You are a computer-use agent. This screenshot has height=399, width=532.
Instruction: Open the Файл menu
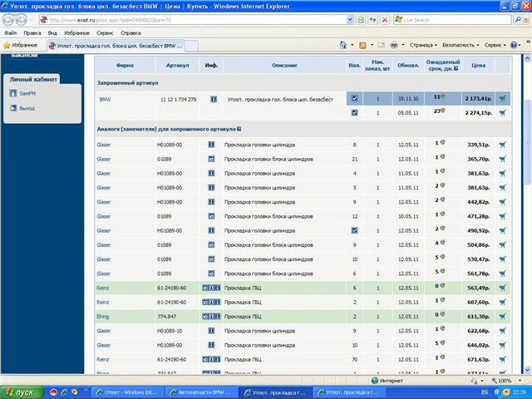coord(11,33)
